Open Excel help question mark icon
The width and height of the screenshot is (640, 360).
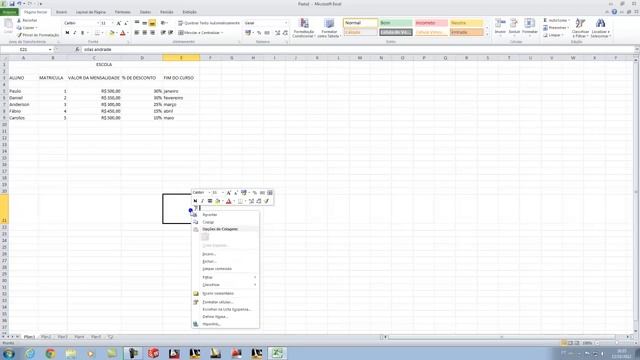pyautogui.click(x=614, y=12)
